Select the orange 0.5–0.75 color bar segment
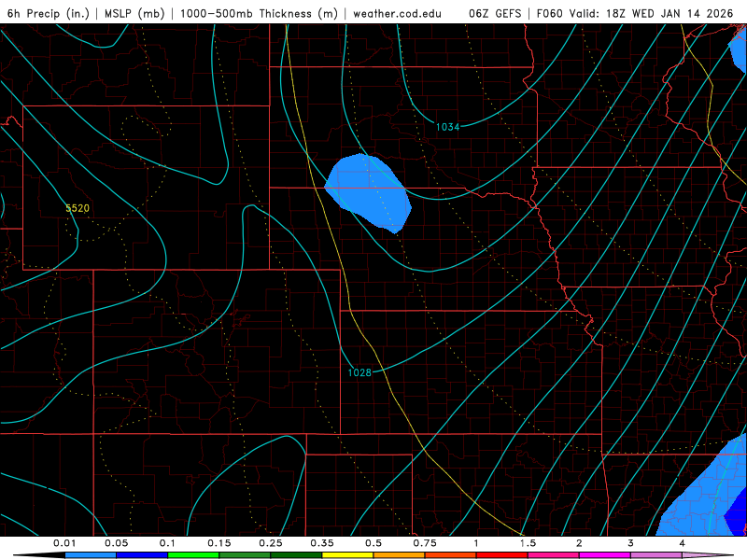The width and height of the screenshot is (747, 560). 400,555
